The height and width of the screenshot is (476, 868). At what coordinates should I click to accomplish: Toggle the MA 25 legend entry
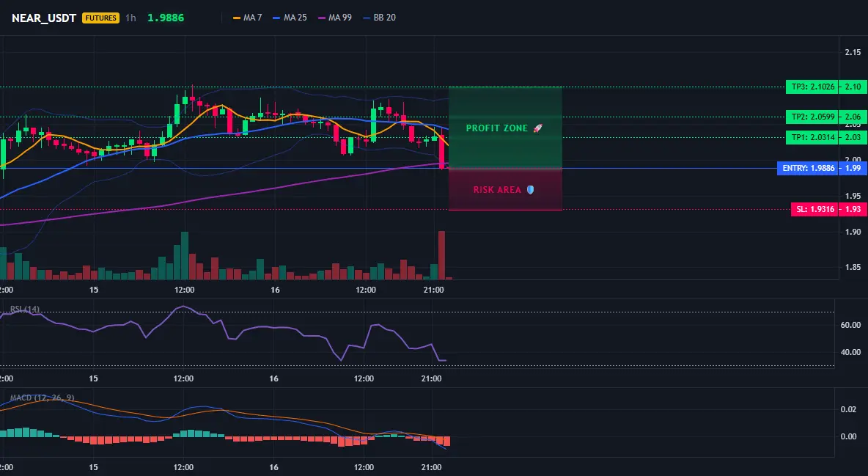290,18
